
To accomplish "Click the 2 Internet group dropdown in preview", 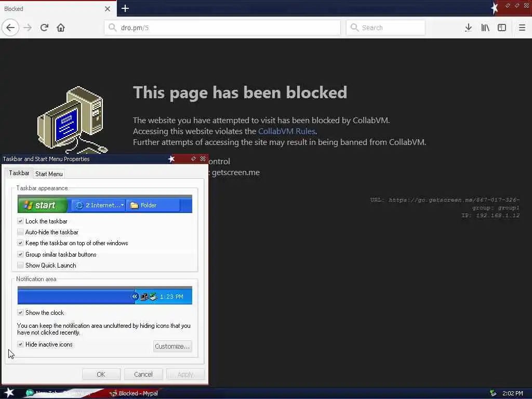I will (x=99, y=205).
